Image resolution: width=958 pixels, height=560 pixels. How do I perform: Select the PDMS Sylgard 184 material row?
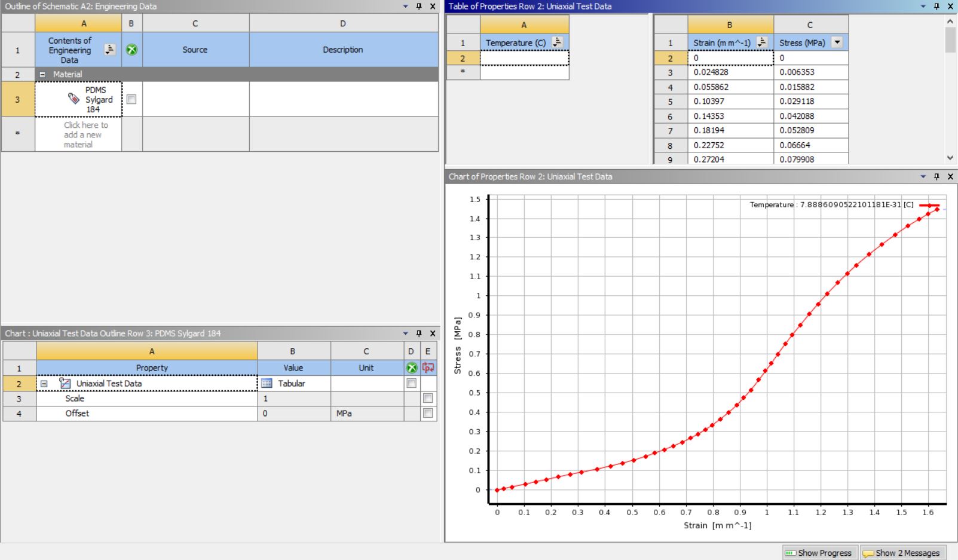78,99
